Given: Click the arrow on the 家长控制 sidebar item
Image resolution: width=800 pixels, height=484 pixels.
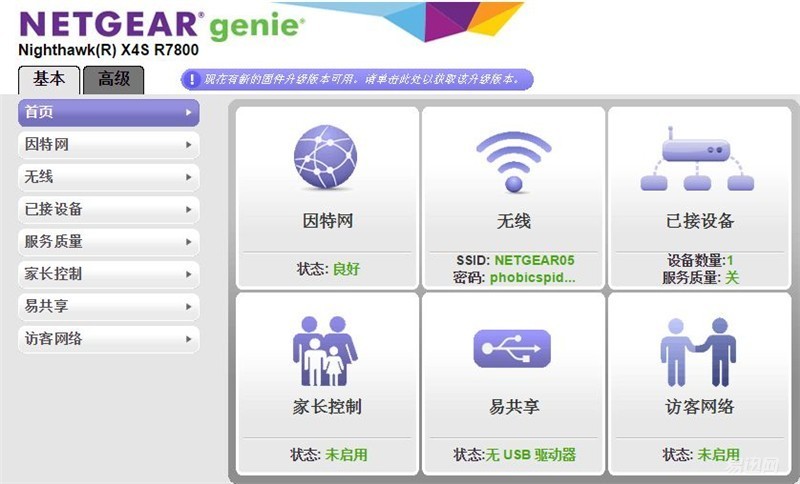Looking at the screenshot, I should pyautogui.click(x=189, y=274).
